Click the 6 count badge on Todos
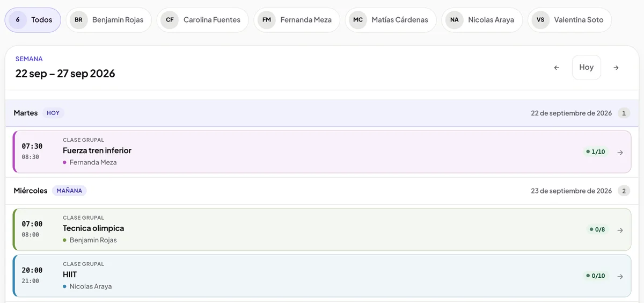This screenshot has height=303, width=644. click(18, 20)
